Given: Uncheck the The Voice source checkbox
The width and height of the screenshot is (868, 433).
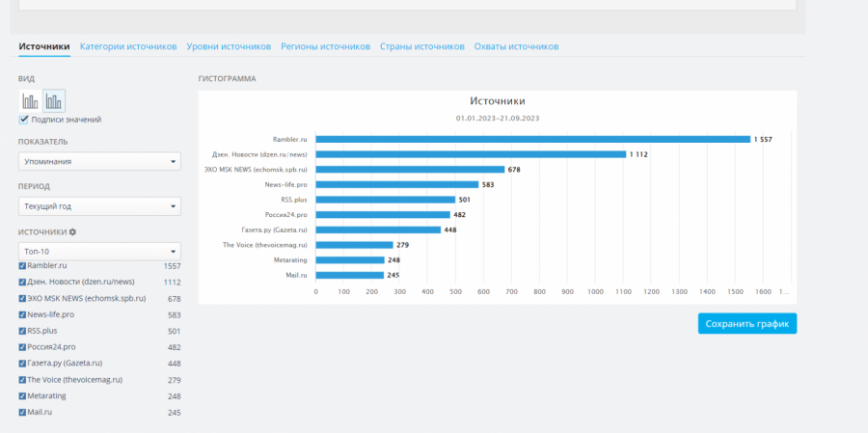Looking at the screenshot, I should [x=22, y=380].
